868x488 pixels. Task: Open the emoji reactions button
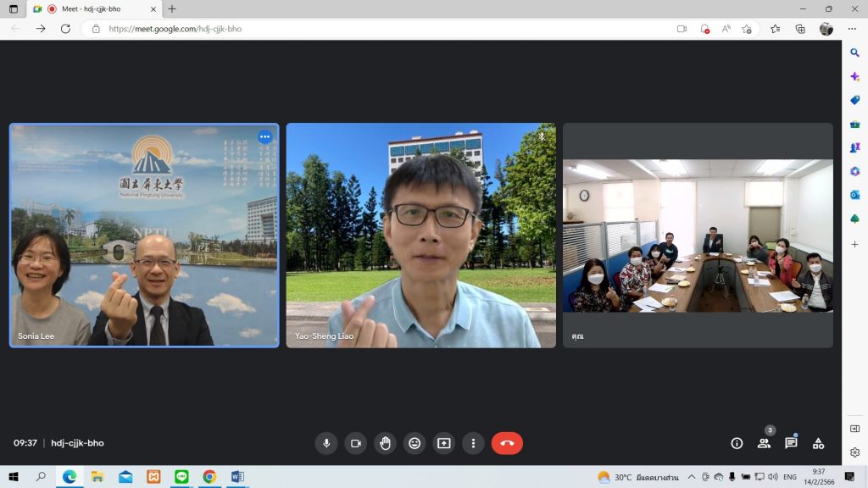pos(415,443)
